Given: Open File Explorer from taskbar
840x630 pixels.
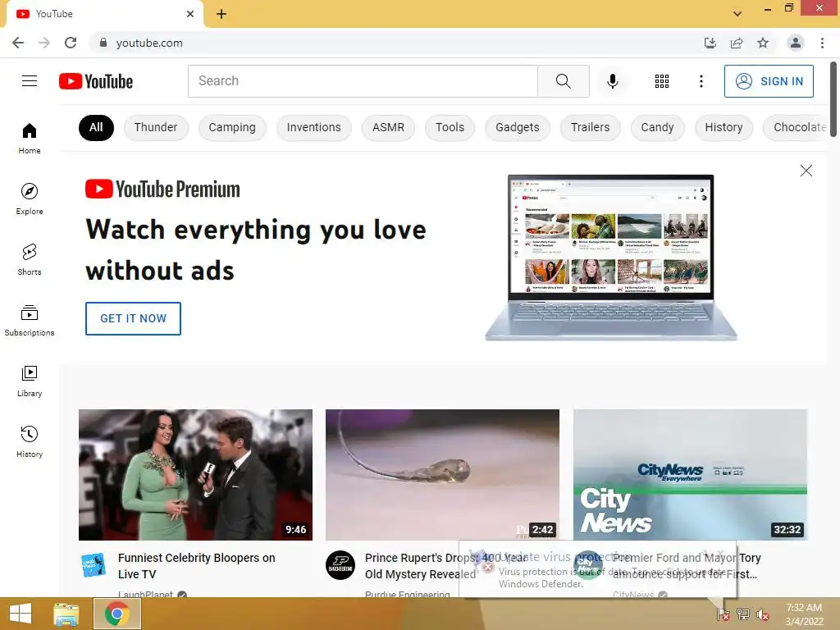Looking at the screenshot, I should [x=66, y=614].
